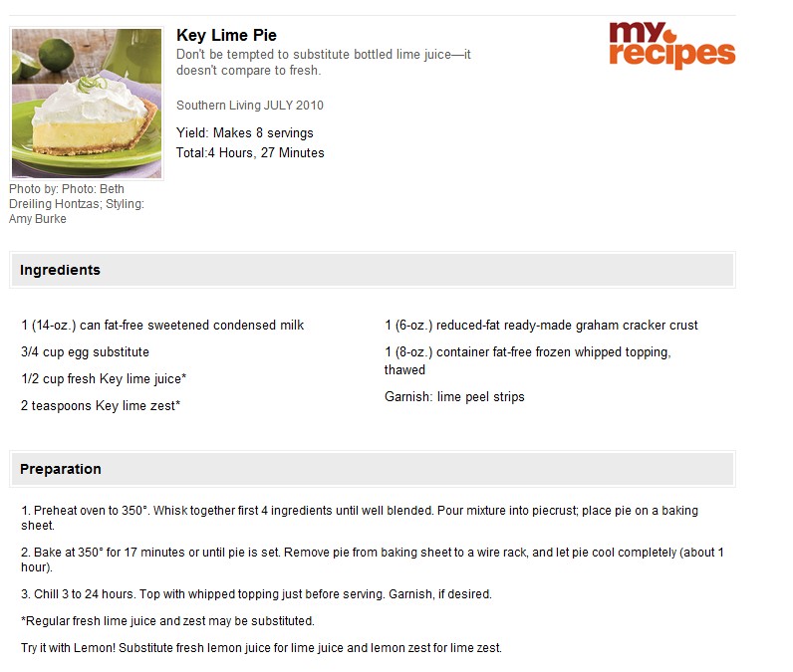Viewport: 793px width, 672px height.
Task: Click the Try it with Lemon tip
Action: (261, 648)
